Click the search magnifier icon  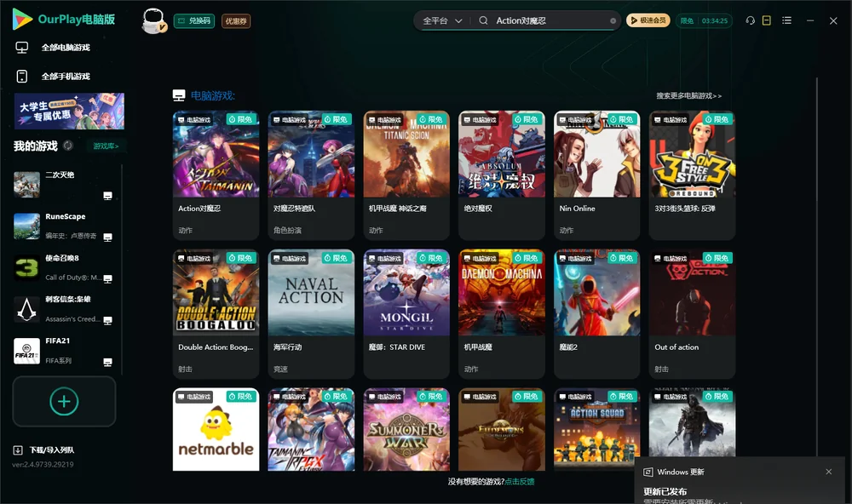(483, 20)
